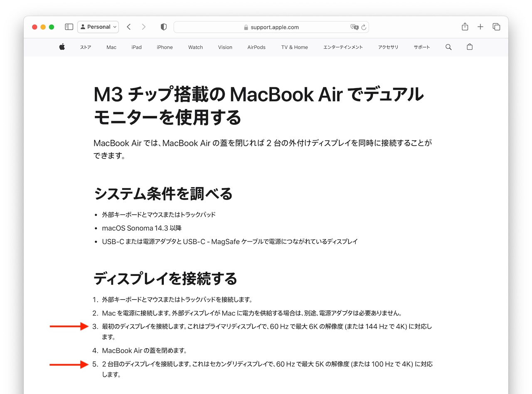Screen dimensions: 532x394
Task: Open the Mac navigation item
Action: coord(111,47)
